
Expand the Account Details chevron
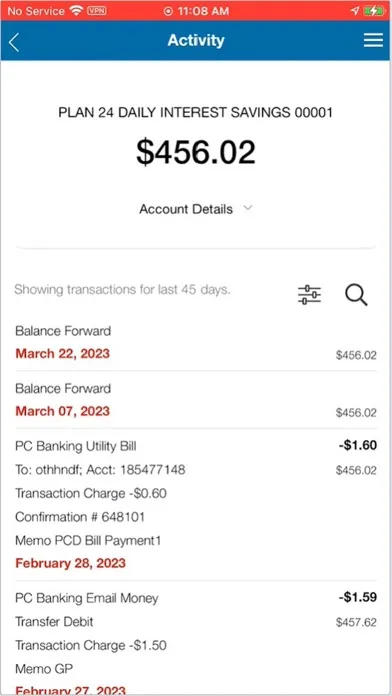coord(248,208)
